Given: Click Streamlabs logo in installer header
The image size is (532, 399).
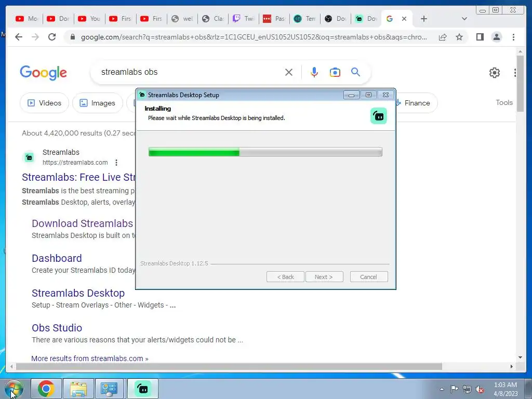Looking at the screenshot, I should click(x=379, y=116).
